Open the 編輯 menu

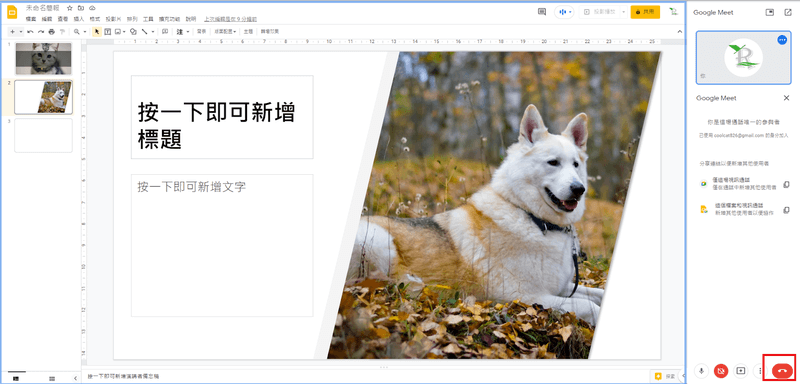click(x=47, y=19)
